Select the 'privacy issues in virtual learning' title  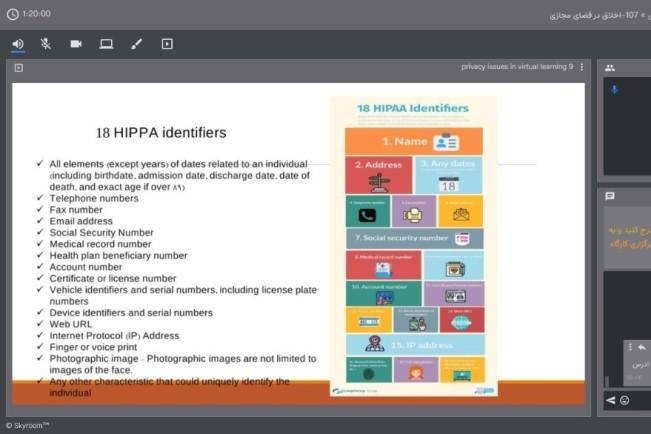[513, 67]
